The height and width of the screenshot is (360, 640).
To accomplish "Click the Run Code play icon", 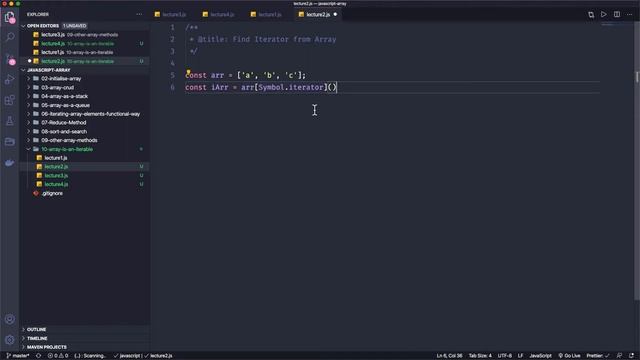I will click(x=603, y=14).
